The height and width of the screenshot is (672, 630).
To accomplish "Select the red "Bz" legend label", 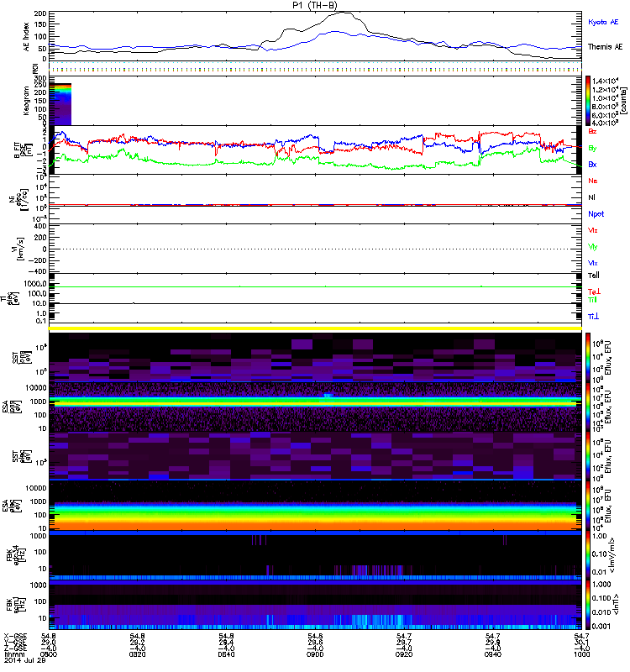I will click(592, 131).
